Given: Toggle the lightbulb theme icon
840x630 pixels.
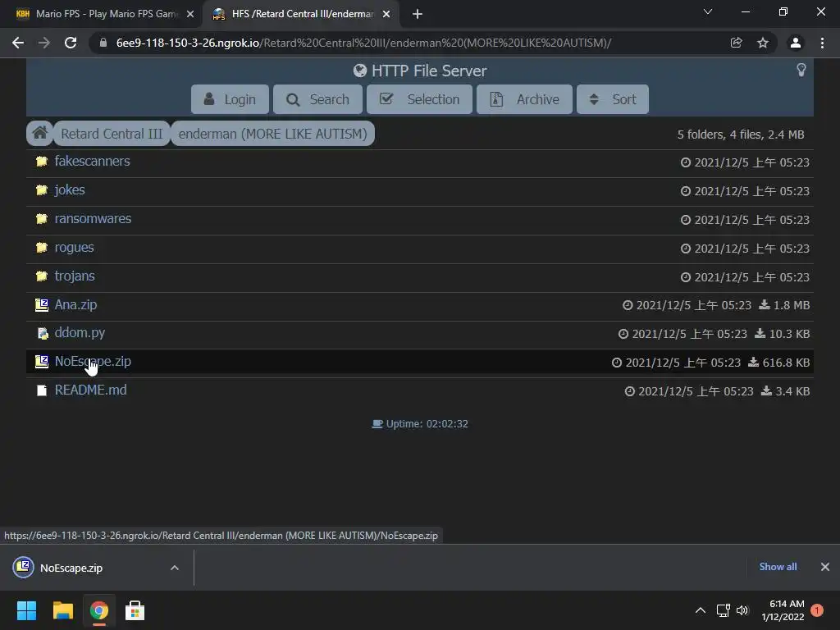Looking at the screenshot, I should 801,70.
